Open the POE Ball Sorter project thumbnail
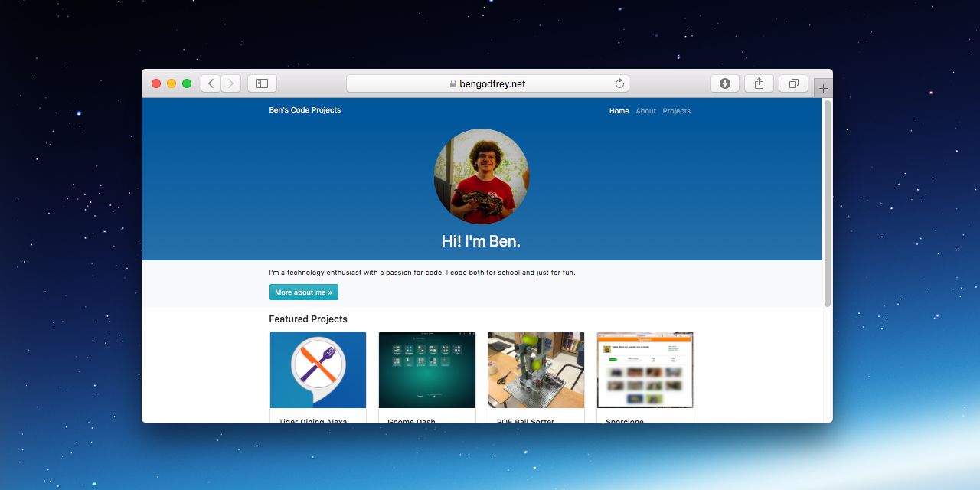This screenshot has height=490, width=980. point(536,370)
